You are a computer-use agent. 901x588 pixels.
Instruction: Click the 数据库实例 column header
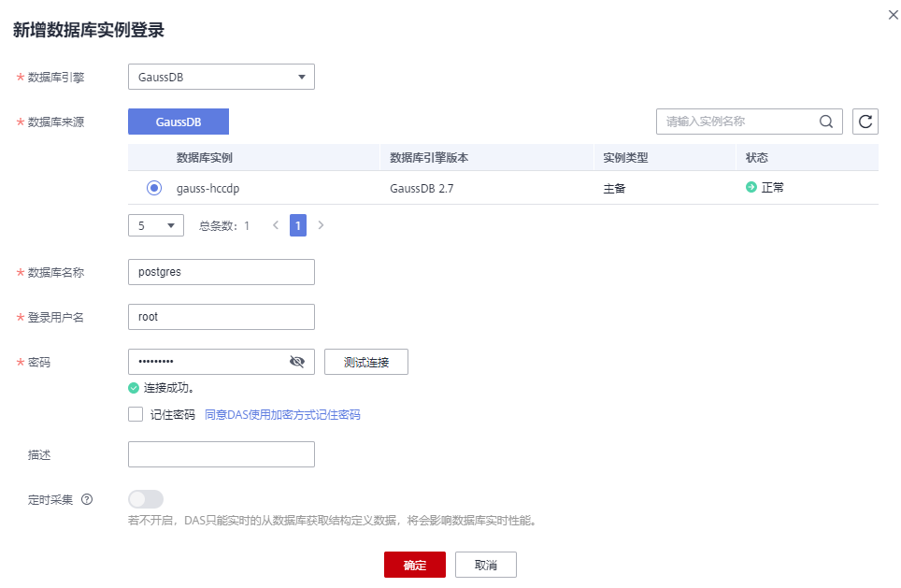pos(204,157)
